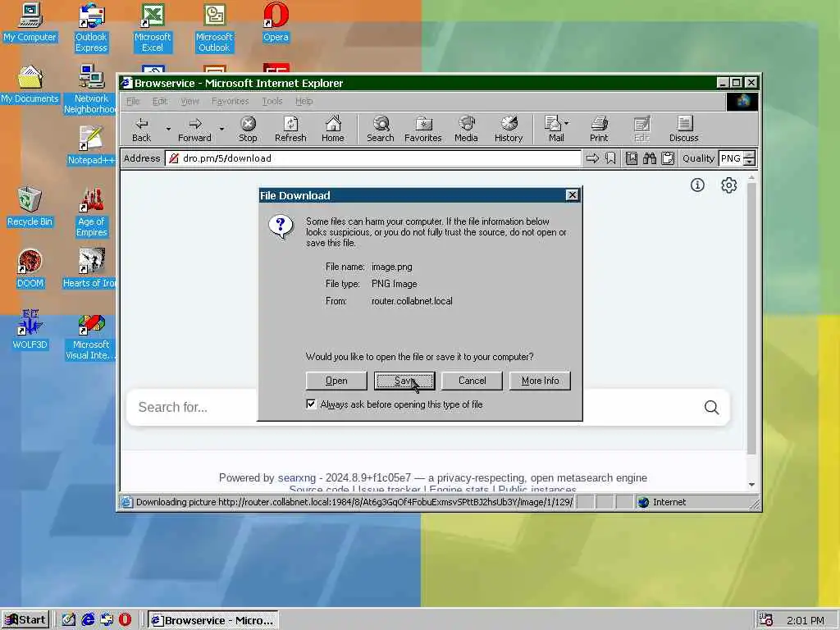Click the bookmark ribbon icon in address row

610,158
